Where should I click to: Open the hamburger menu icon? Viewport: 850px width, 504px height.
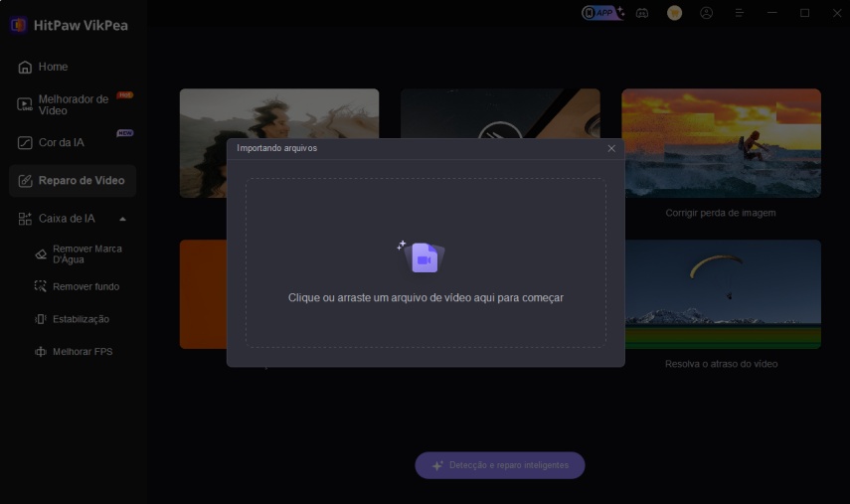click(x=739, y=13)
